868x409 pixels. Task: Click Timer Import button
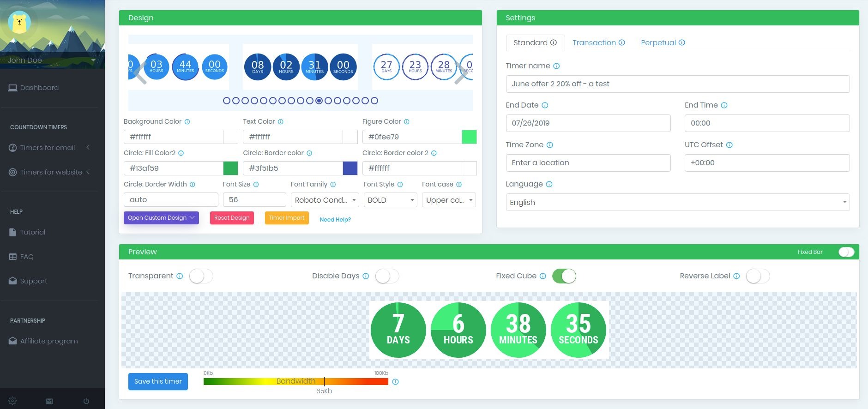tap(287, 218)
